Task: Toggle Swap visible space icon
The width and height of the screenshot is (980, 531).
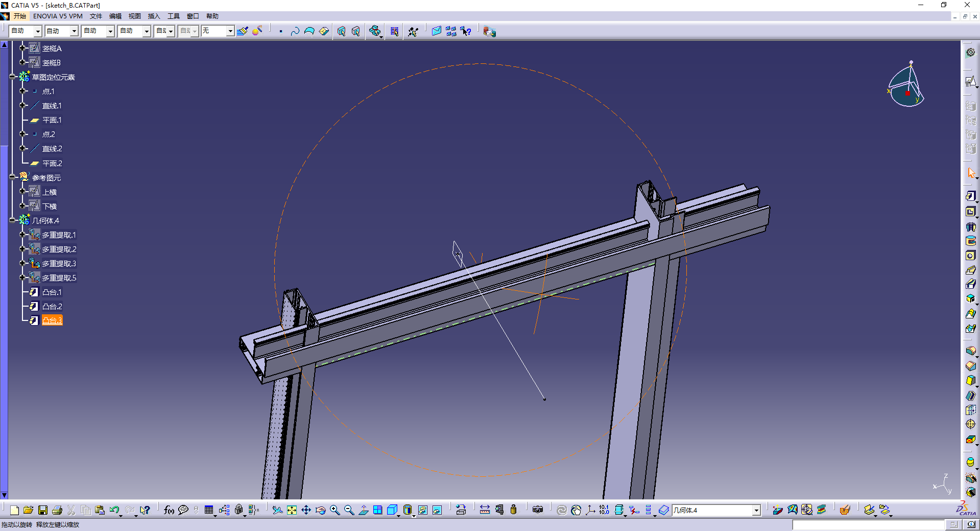Action: pyautogui.click(x=437, y=510)
